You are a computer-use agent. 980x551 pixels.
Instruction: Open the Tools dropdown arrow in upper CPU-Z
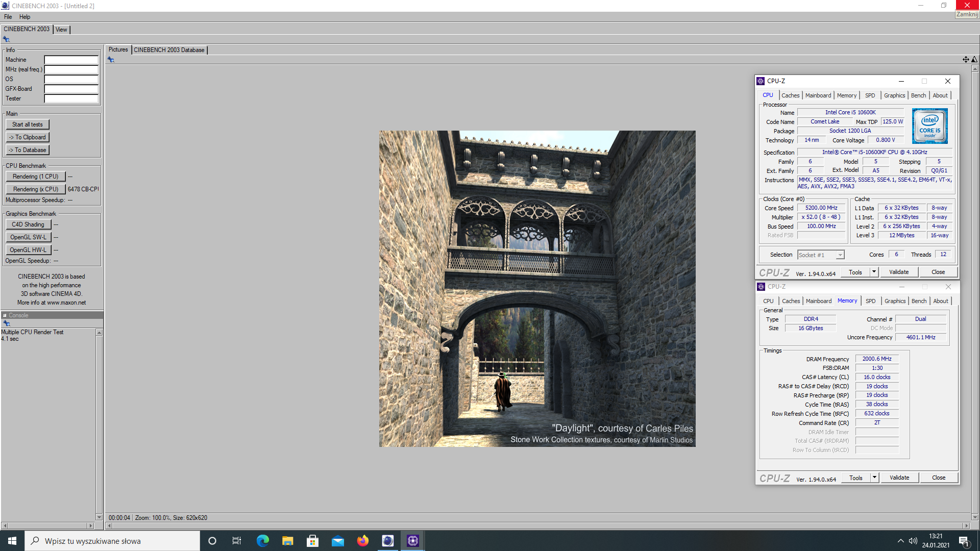tap(874, 272)
